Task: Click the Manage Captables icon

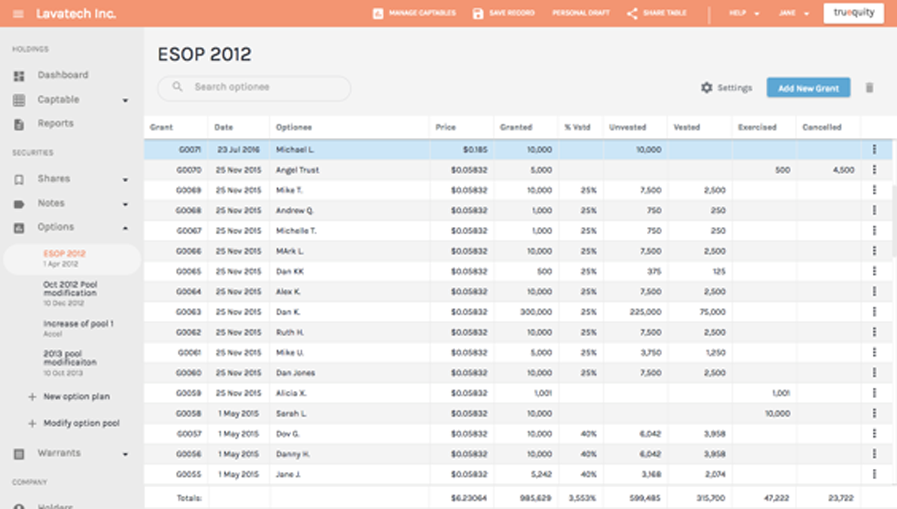Action: click(x=377, y=14)
